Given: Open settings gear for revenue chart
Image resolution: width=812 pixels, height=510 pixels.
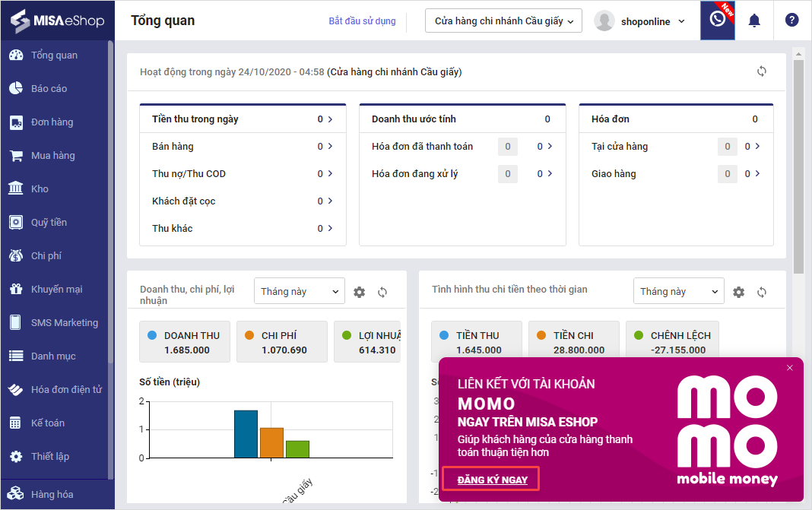Looking at the screenshot, I should (360, 292).
